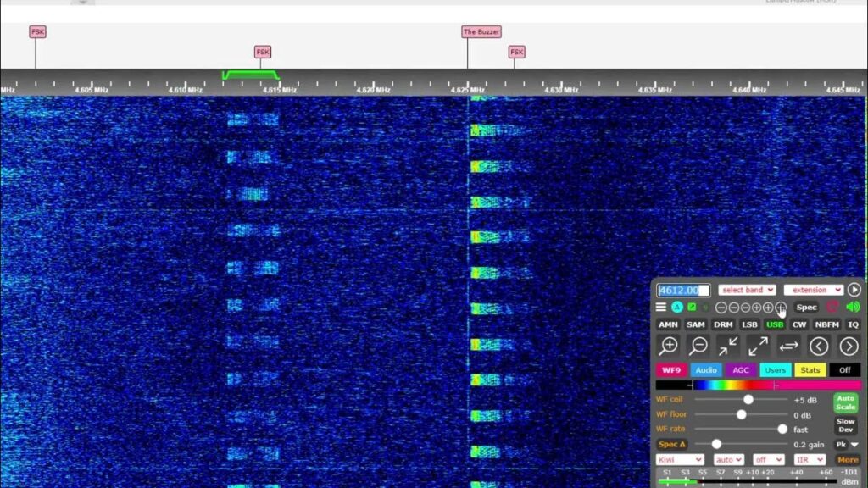Open the select band dropdown
This screenshot has width=868, height=488.
pyautogui.click(x=747, y=290)
